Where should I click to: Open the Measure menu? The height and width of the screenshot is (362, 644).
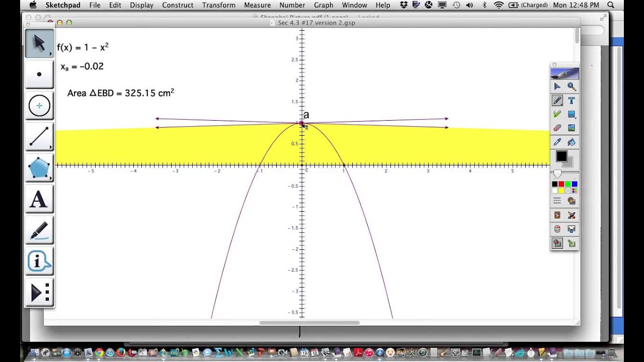click(257, 5)
